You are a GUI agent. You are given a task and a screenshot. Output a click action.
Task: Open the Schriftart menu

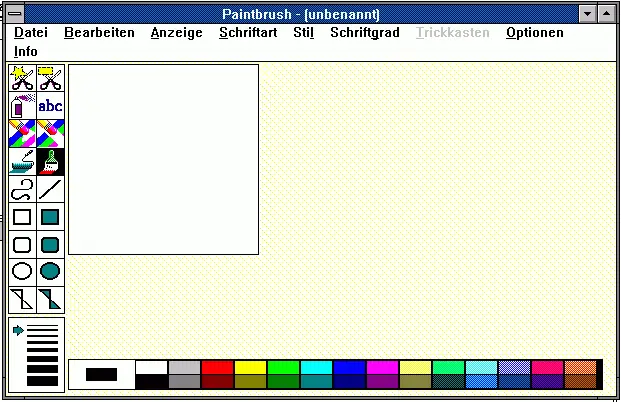point(248,32)
